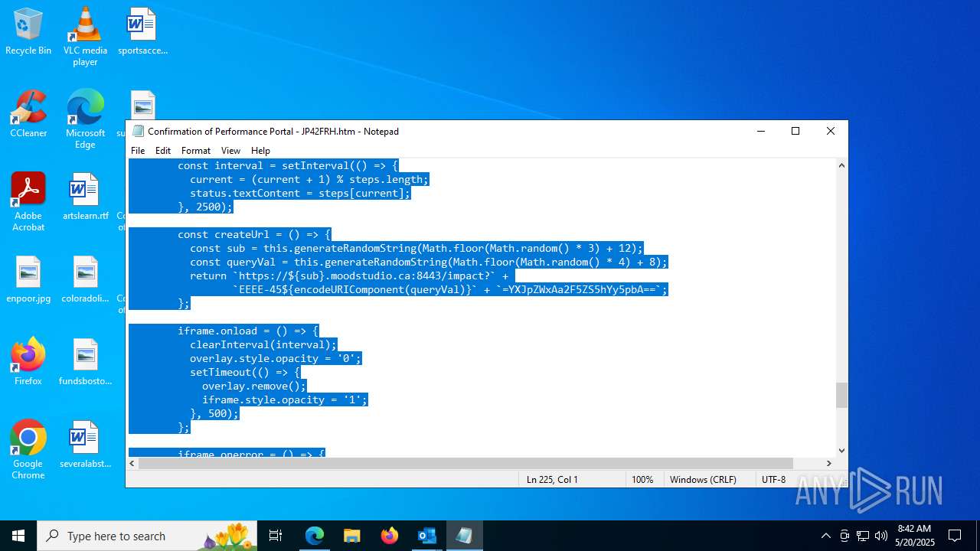Click the 'iframe.onload' code line
The image size is (980, 551).
pos(248,331)
